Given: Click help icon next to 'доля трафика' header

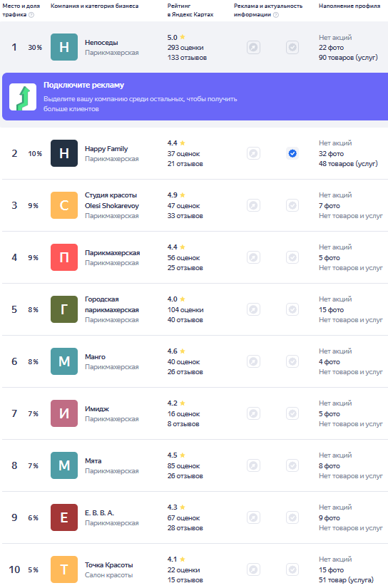Looking at the screenshot, I should click(x=31, y=15).
